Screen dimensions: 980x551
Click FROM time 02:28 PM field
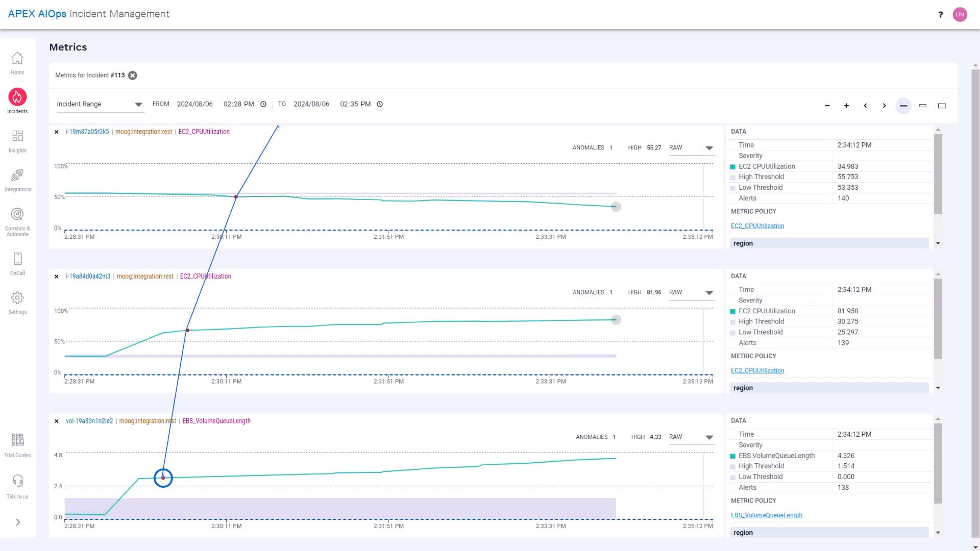click(x=238, y=104)
